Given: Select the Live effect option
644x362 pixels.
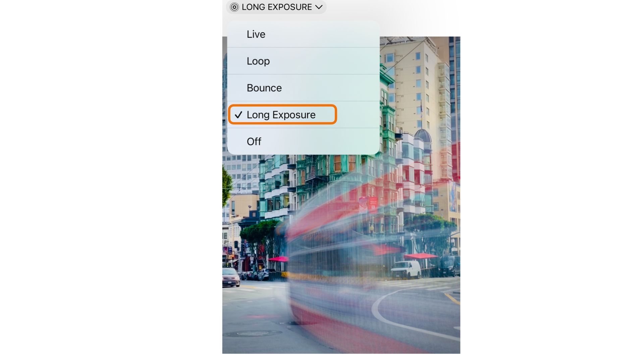Looking at the screenshot, I should click(303, 34).
